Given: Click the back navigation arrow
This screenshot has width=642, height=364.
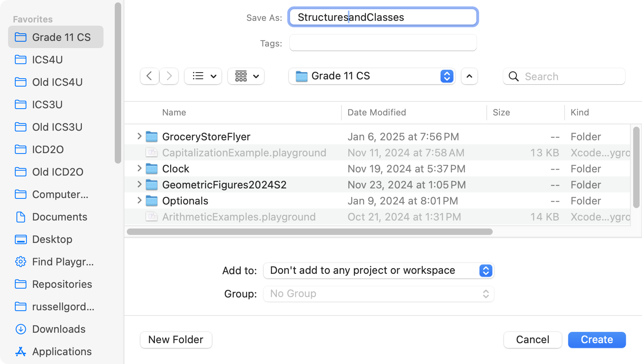Looking at the screenshot, I should click(149, 76).
